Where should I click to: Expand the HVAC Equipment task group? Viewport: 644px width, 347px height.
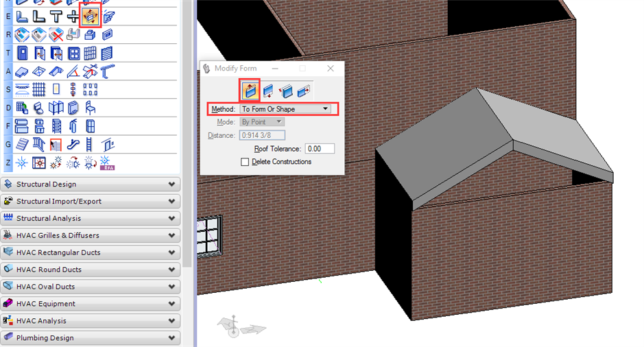pos(91,304)
